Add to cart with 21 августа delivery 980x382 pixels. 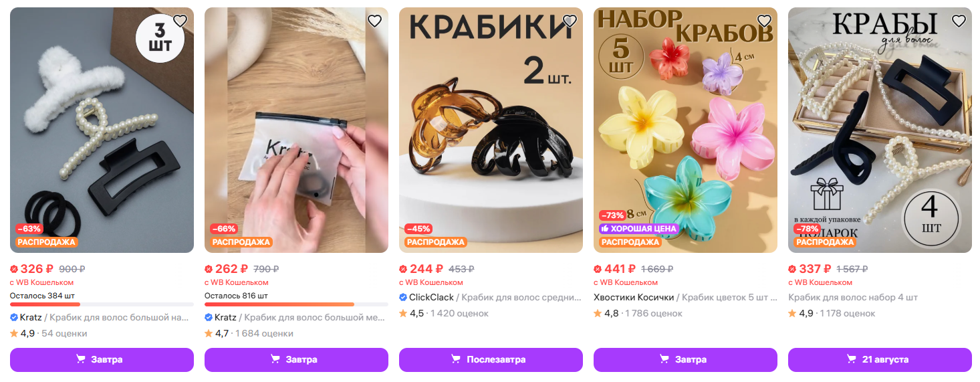click(x=880, y=359)
